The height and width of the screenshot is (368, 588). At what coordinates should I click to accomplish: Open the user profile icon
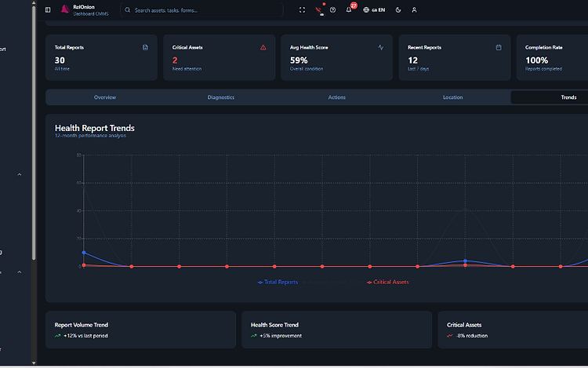[x=415, y=10]
